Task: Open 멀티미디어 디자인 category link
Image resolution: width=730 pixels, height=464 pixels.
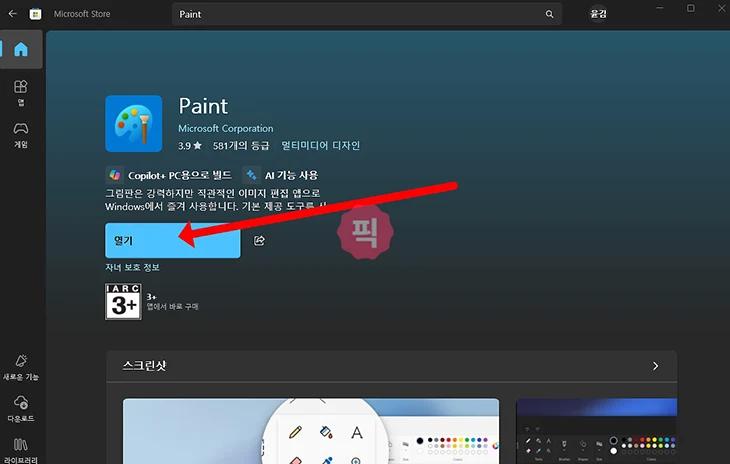Action: (321, 146)
